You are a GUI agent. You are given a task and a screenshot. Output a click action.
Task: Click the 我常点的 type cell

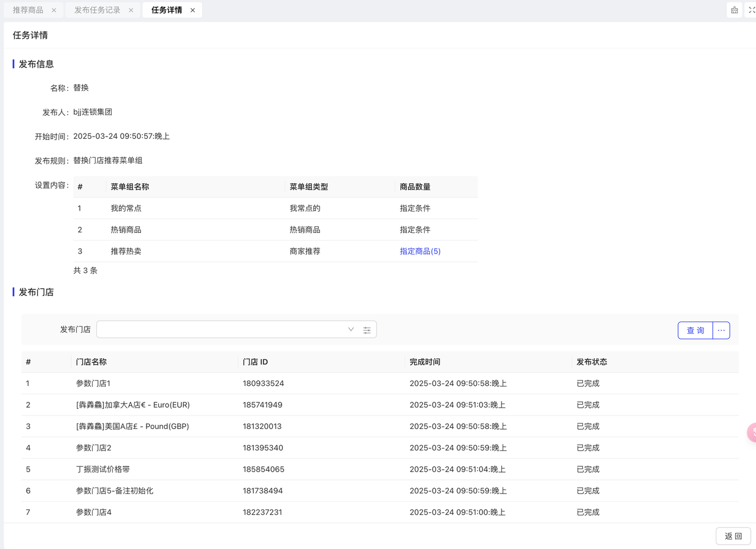[305, 208]
